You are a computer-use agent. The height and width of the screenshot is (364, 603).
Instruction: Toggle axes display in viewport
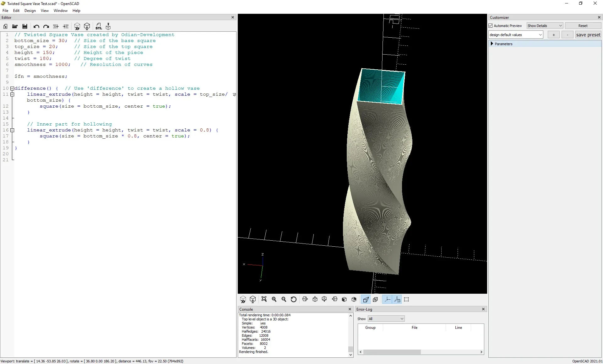point(388,299)
